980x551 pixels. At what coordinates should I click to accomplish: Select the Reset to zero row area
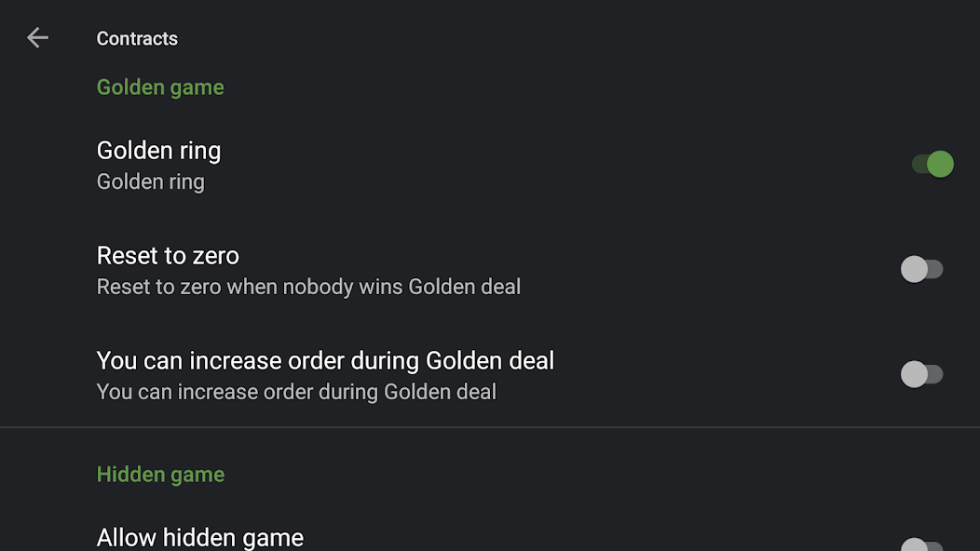coord(373,269)
